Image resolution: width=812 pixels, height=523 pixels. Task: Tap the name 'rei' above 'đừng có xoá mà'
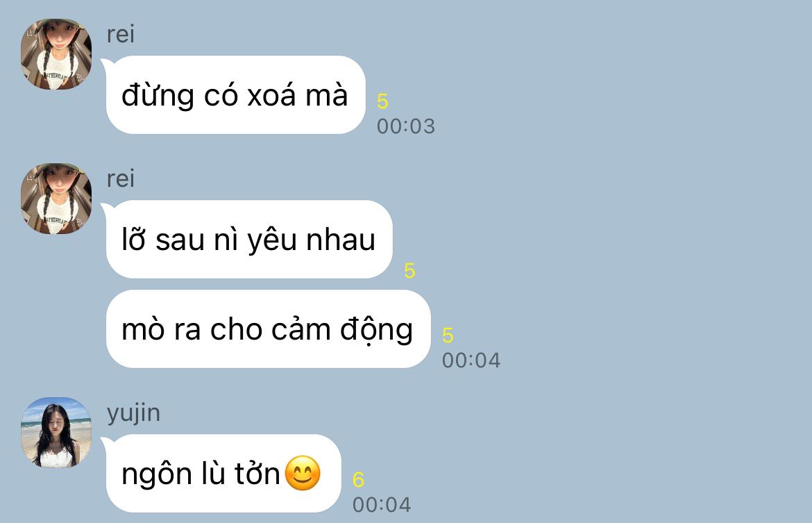point(121,34)
